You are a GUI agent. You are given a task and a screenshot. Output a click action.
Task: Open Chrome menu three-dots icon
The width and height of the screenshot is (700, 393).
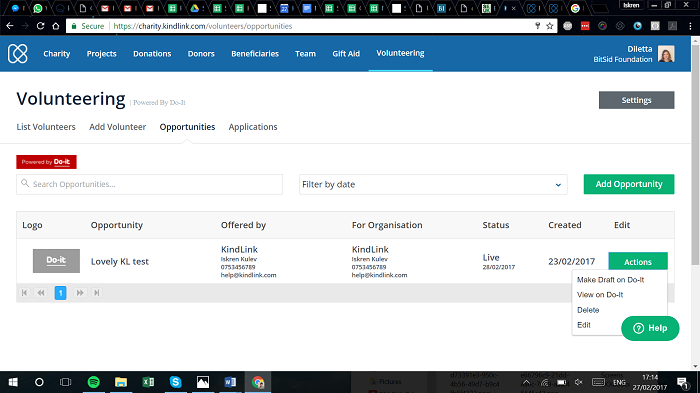(690, 26)
